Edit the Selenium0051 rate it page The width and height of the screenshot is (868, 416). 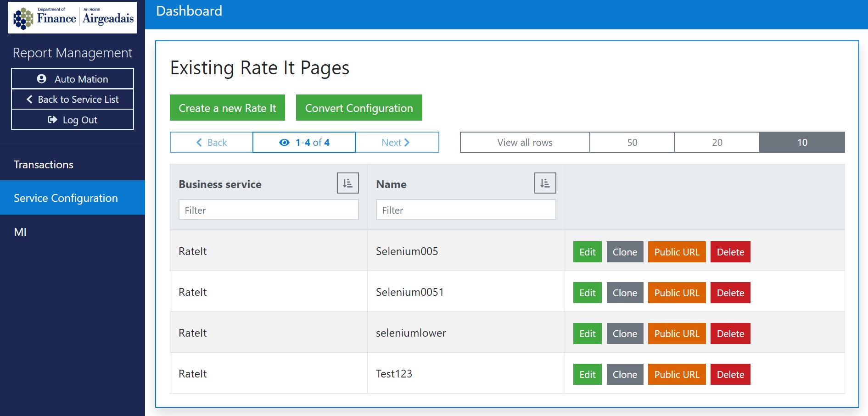[x=587, y=293]
